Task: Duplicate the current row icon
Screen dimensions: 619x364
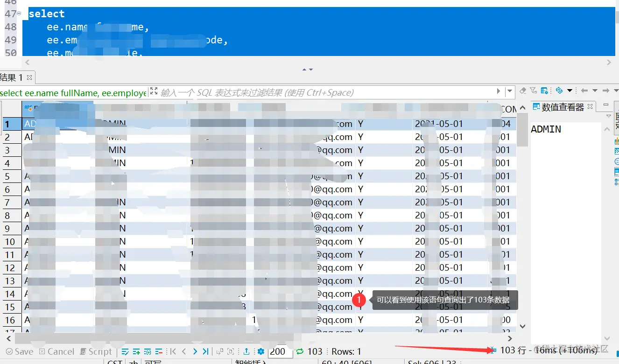Action: pyautogui.click(x=148, y=351)
